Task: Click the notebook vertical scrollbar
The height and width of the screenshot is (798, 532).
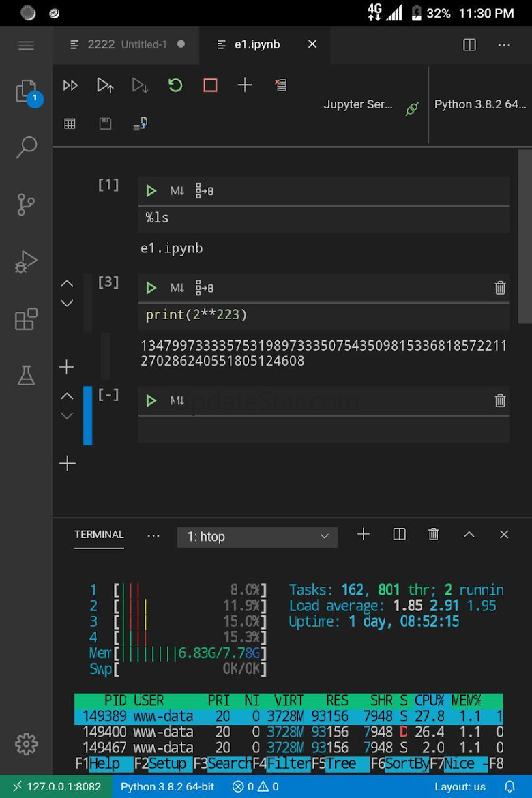Action: click(524, 237)
